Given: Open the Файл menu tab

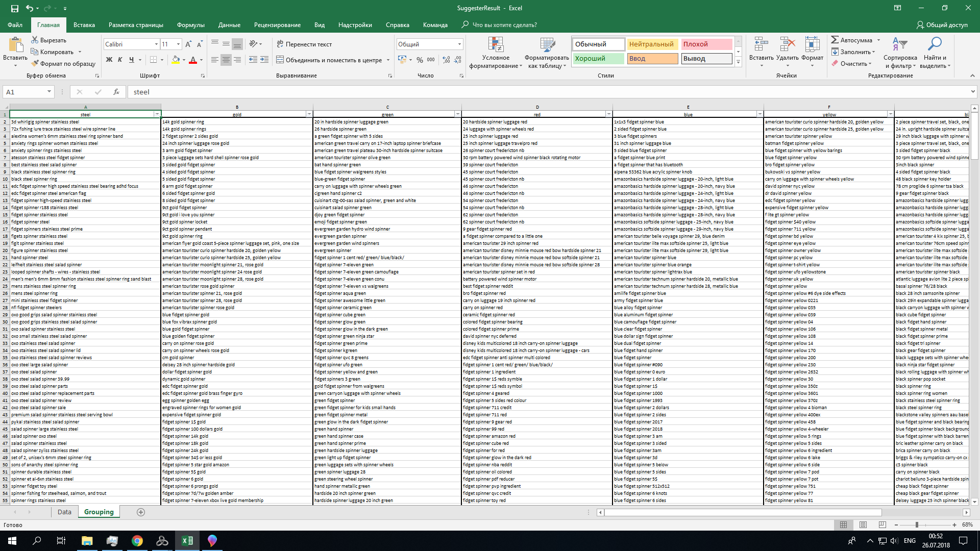Looking at the screenshot, I should pyautogui.click(x=15, y=25).
